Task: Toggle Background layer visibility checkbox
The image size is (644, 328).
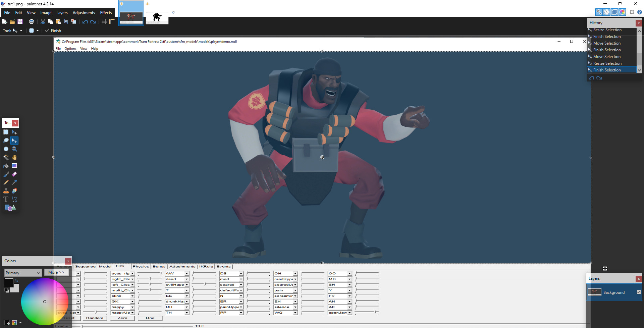Action: [x=639, y=292]
